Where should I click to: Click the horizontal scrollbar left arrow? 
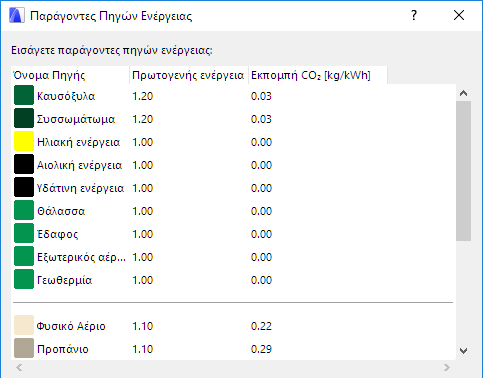tap(19, 367)
